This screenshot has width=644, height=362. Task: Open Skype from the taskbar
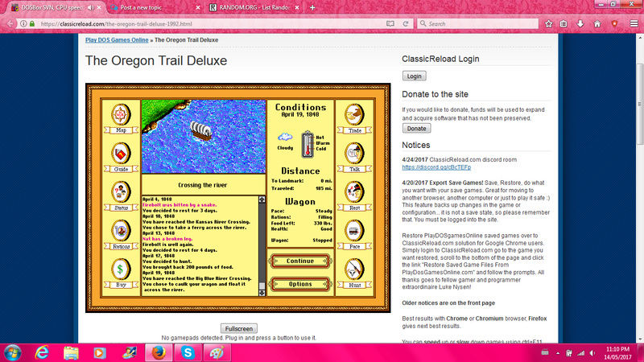pos(188,353)
